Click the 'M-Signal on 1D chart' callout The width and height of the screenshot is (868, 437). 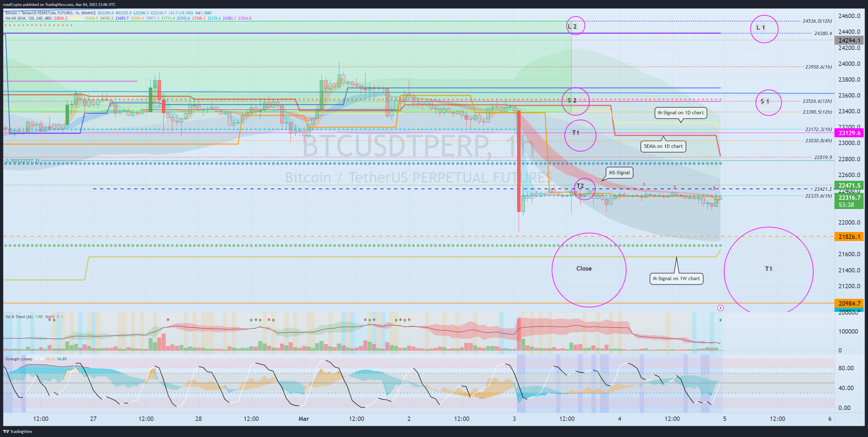pyautogui.click(x=681, y=113)
